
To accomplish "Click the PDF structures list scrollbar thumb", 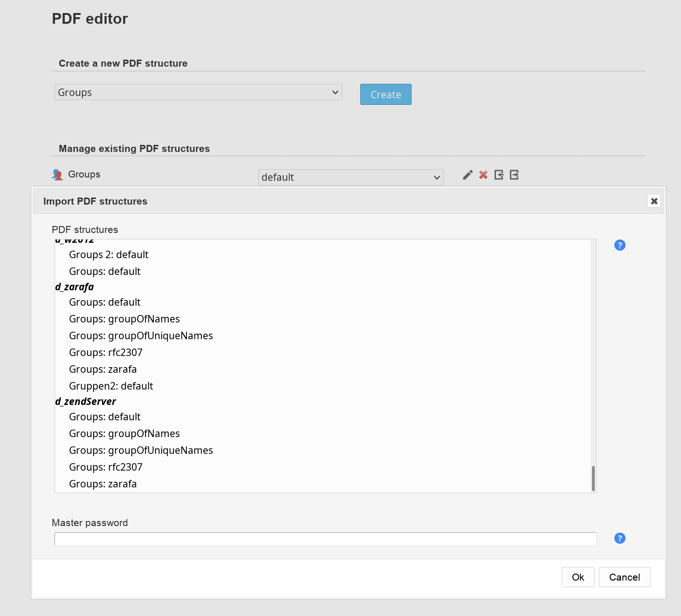I will point(593,478).
